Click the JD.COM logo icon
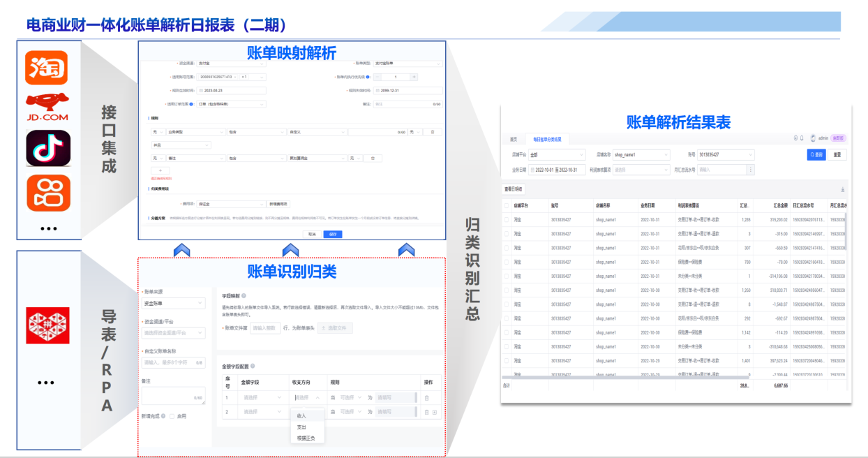 pyautogui.click(x=47, y=107)
